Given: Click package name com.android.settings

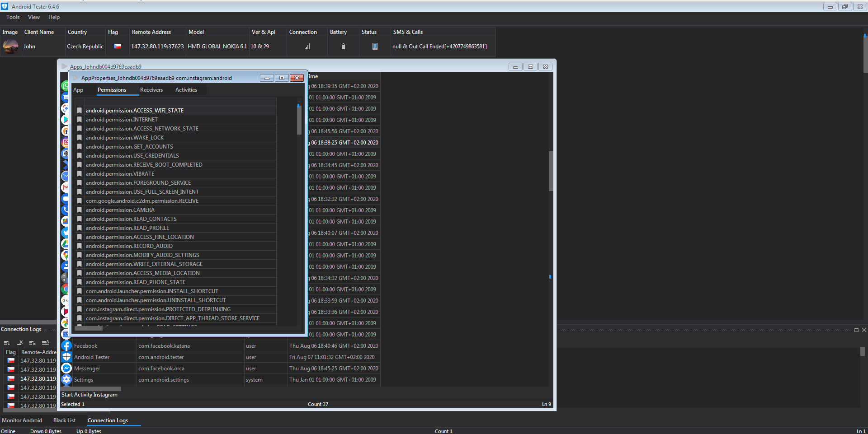Looking at the screenshot, I should coord(164,380).
